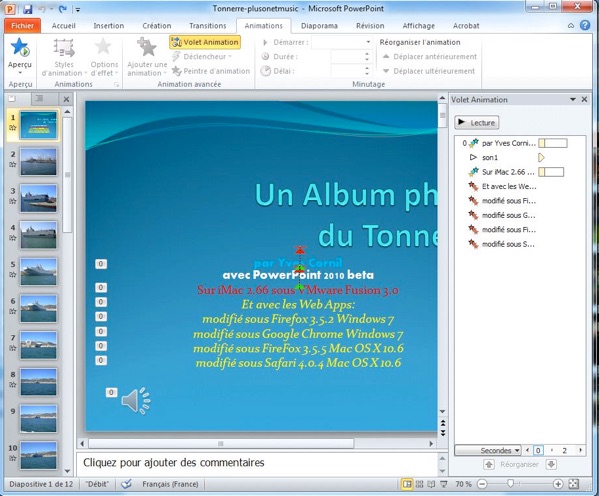Minimize the ribbon with caret icon
599x496 pixels.
[x=571, y=26]
